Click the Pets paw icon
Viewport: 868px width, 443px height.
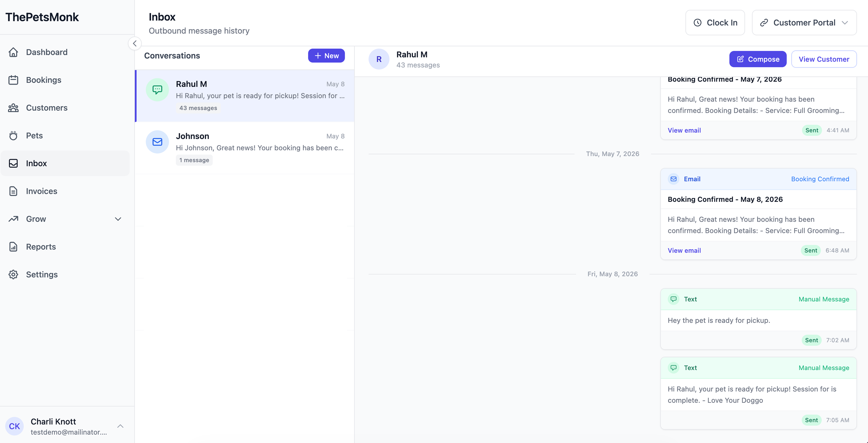pos(13,136)
